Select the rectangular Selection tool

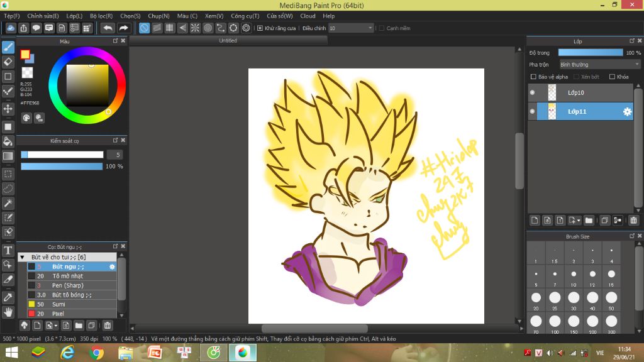pyautogui.click(x=8, y=174)
